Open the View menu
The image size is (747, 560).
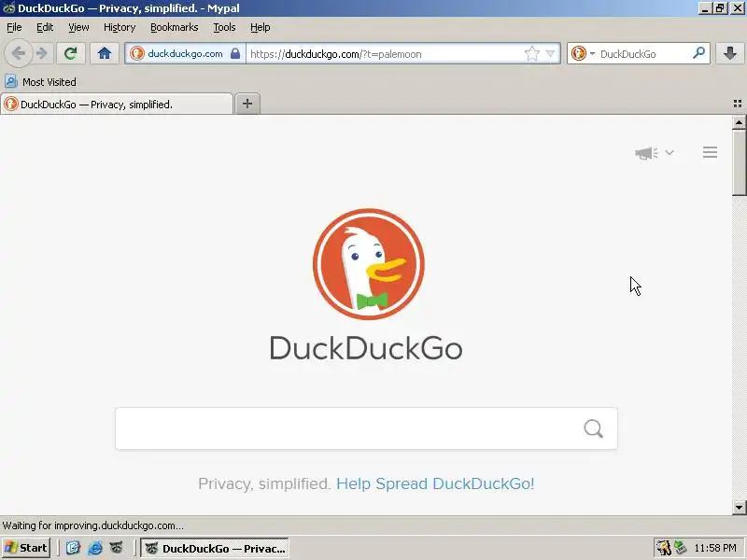click(x=78, y=27)
